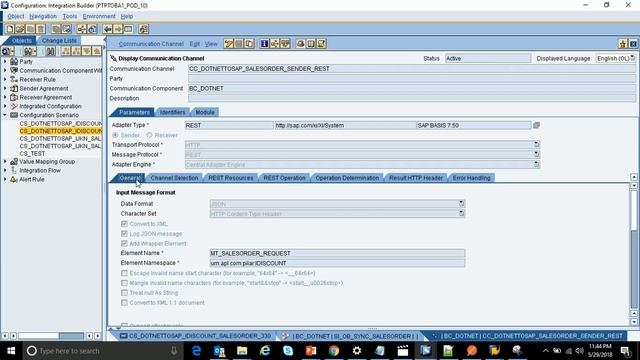
Task: Click the Open object toolbar icon
Action: [20, 29]
